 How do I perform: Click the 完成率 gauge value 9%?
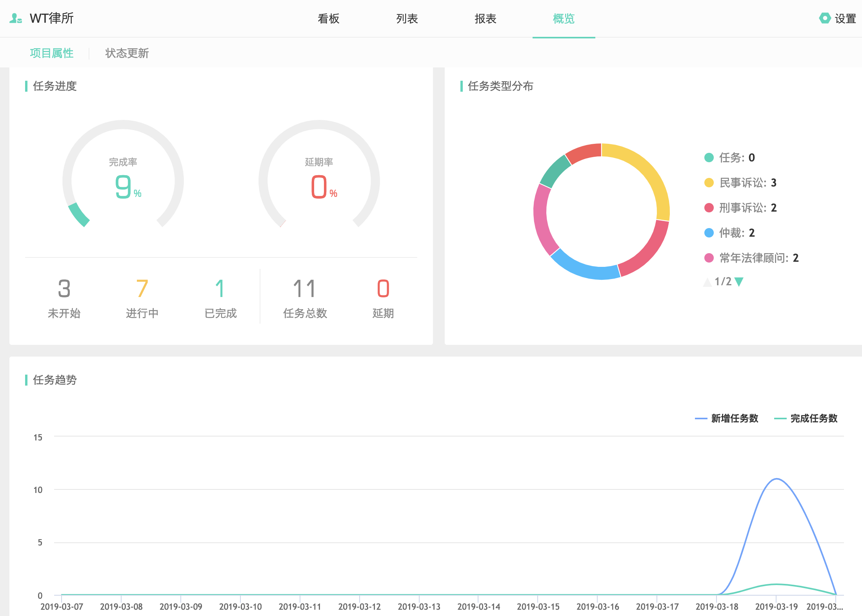click(128, 187)
